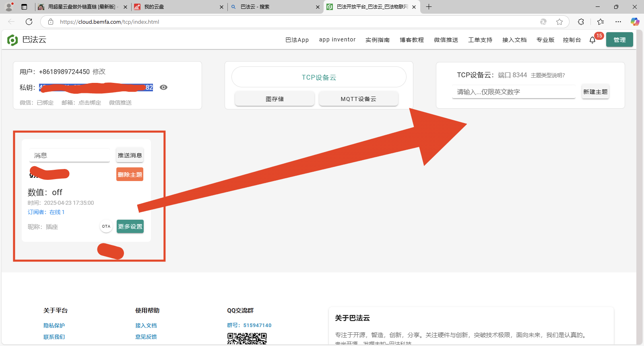This screenshot has width=644, height=346.
Task: Go back with browser back arrow
Action: click(11, 22)
